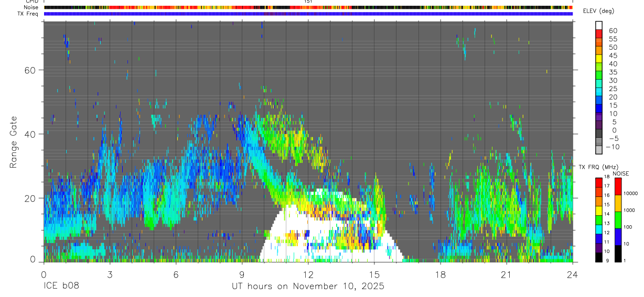
Task: Click the '20' range gate tick label
Action: point(29,198)
